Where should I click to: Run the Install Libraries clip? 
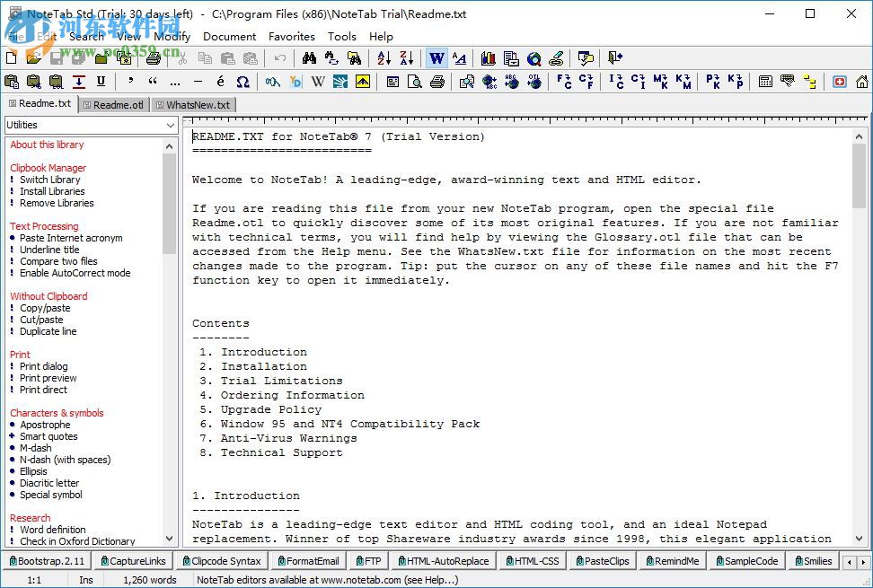52,191
